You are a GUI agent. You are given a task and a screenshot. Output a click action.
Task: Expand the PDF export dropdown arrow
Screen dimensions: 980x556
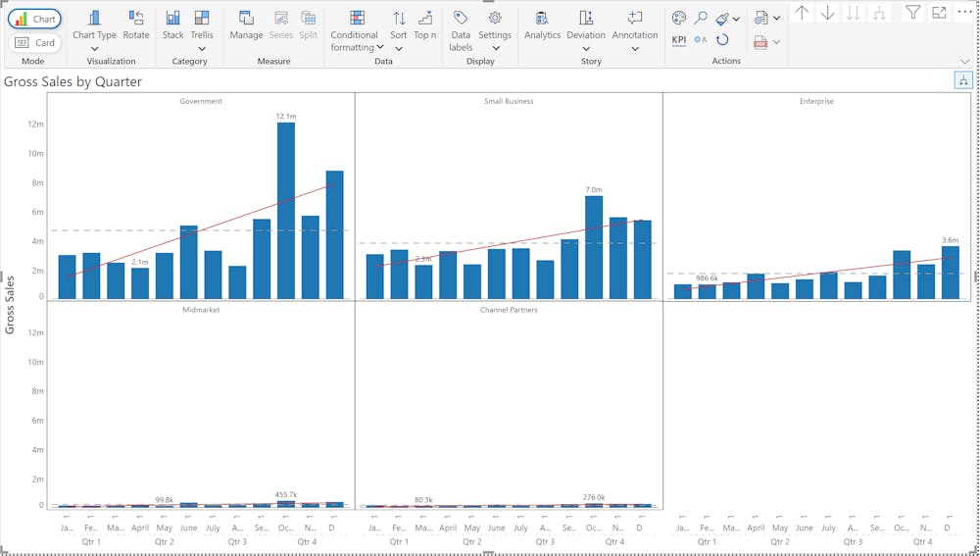coord(777,42)
